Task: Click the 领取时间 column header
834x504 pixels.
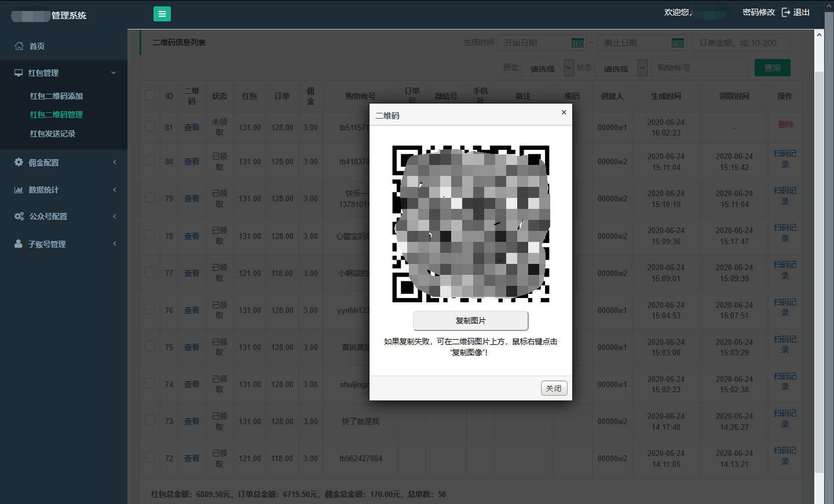Action: point(734,96)
